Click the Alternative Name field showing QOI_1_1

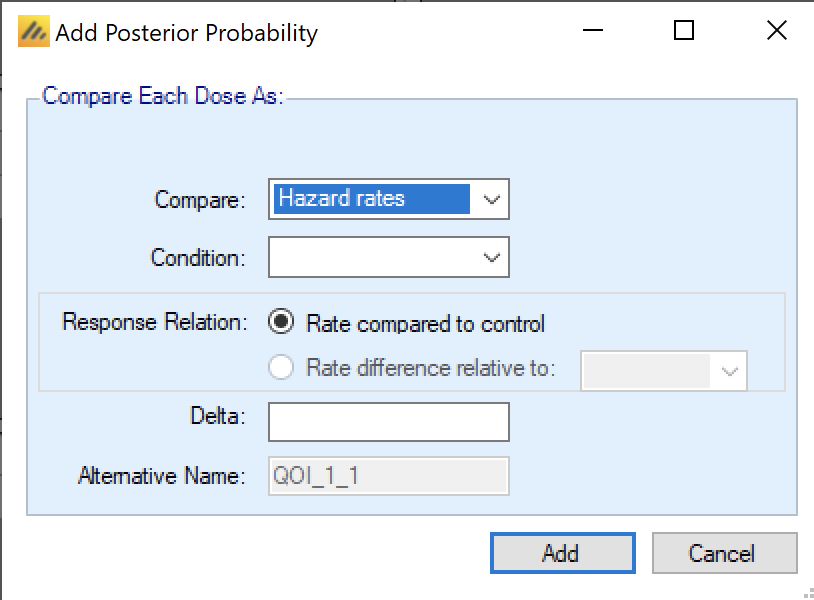pos(388,476)
